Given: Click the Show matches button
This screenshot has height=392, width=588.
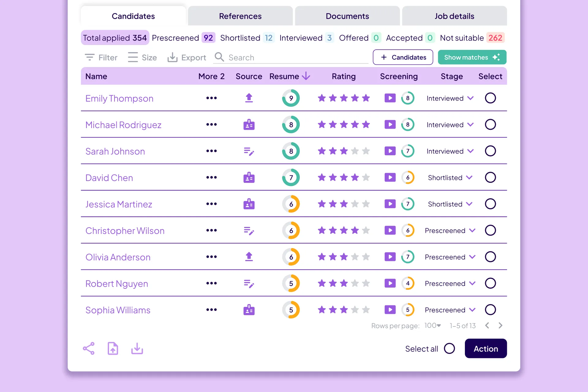Looking at the screenshot, I should click(x=472, y=57).
